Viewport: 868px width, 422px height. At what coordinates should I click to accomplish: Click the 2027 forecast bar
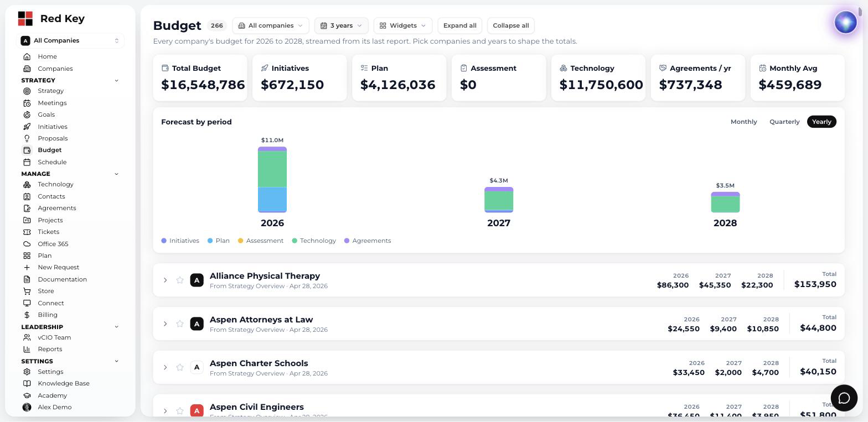click(499, 200)
